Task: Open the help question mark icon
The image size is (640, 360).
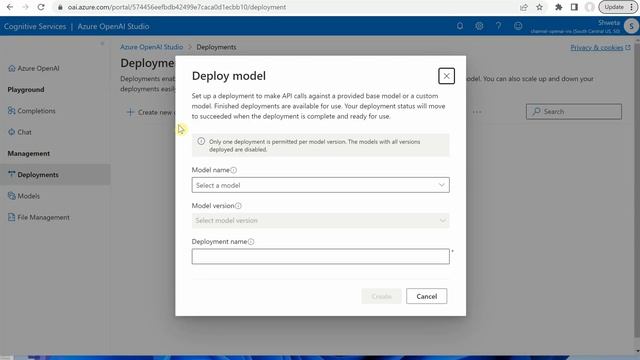Action: pyautogui.click(x=498, y=26)
